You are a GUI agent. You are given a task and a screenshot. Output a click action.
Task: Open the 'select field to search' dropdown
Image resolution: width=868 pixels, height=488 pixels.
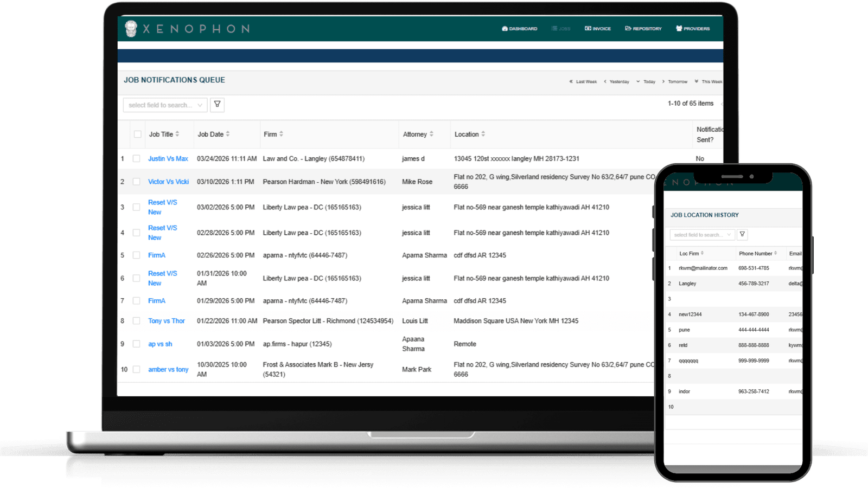point(165,105)
